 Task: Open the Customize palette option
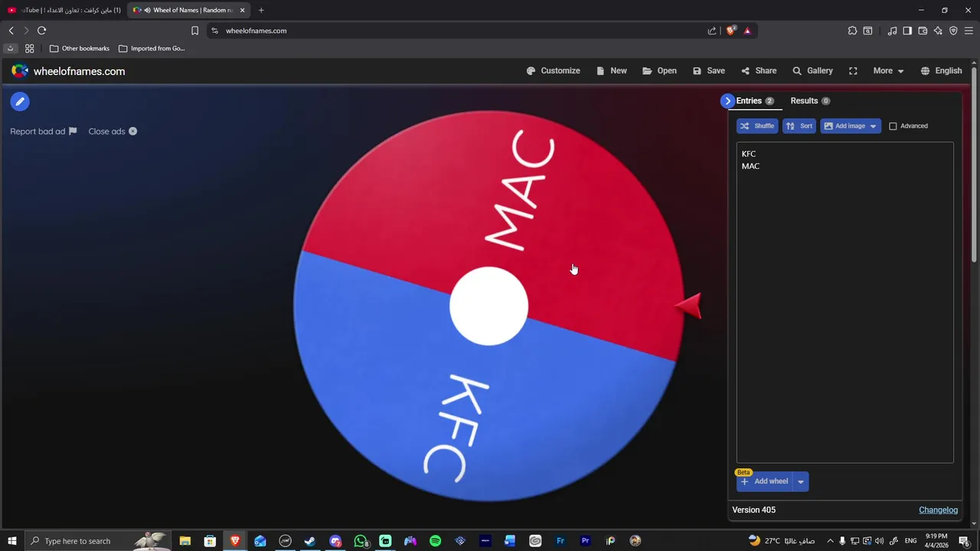tap(554, 70)
